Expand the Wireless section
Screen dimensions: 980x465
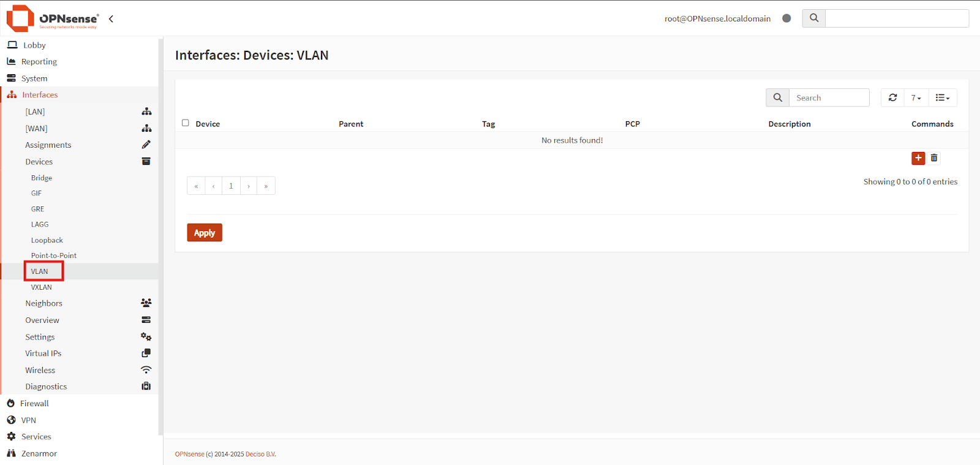click(x=40, y=370)
